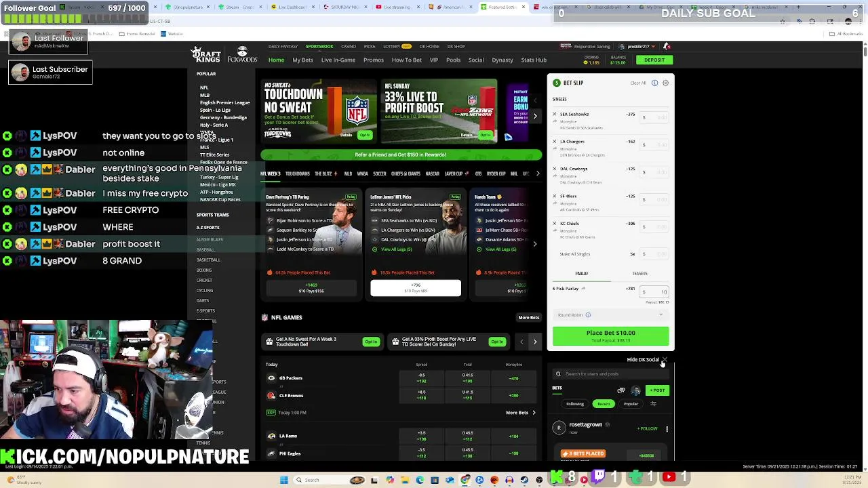
Task: Click Place Bet $10.00 button
Action: click(x=610, y=335)
